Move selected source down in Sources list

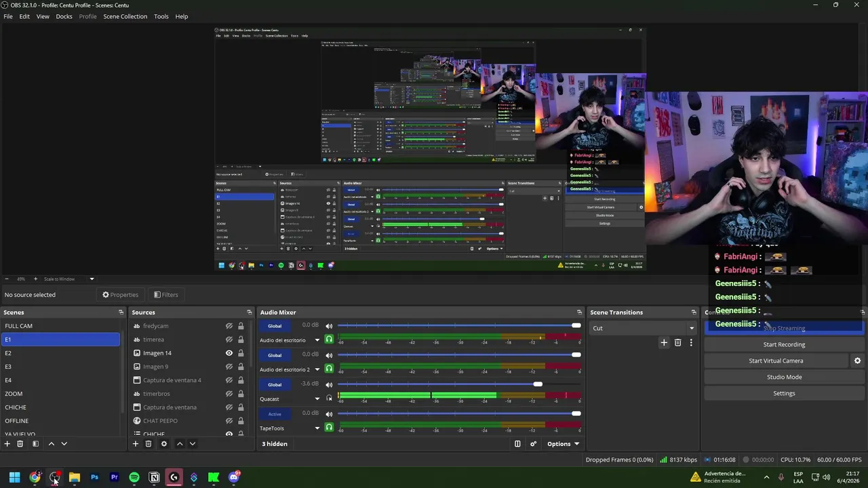[192, 444]
